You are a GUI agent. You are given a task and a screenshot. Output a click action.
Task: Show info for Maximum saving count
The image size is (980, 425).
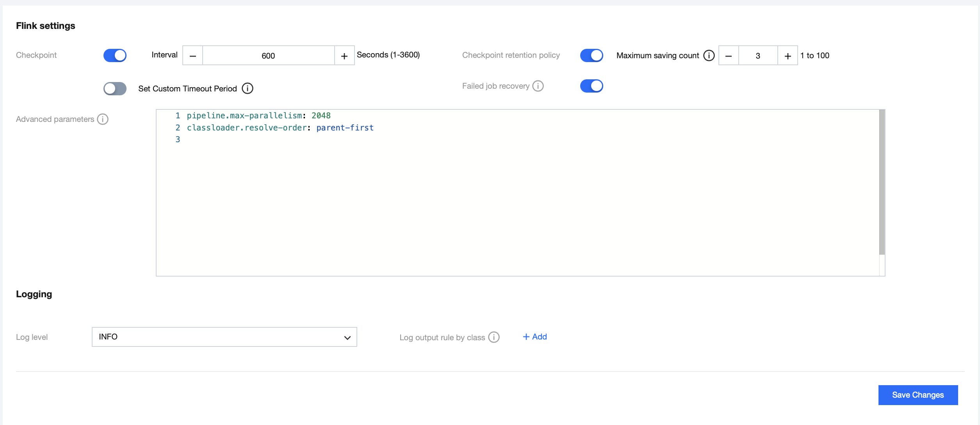[x=709, y=55]
